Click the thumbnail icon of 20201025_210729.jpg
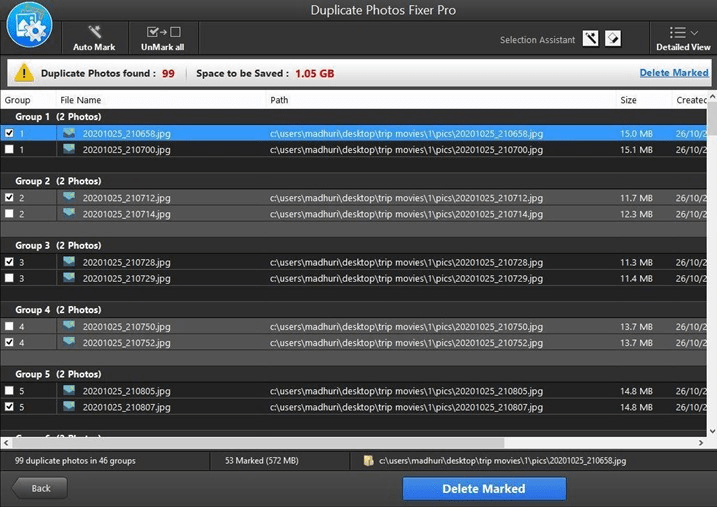Image resolution: width=717 pixels, height=507 pixels. (69, 278)
